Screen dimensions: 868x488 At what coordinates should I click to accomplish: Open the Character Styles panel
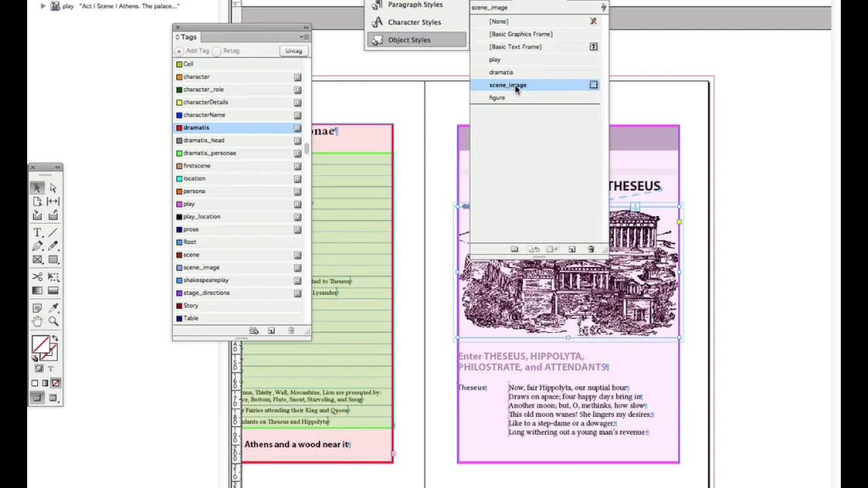[x=415, y=22]
